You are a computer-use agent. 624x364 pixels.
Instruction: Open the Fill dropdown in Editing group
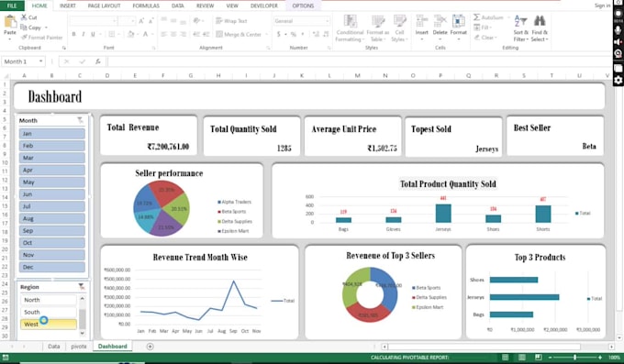tap(483, 28)
